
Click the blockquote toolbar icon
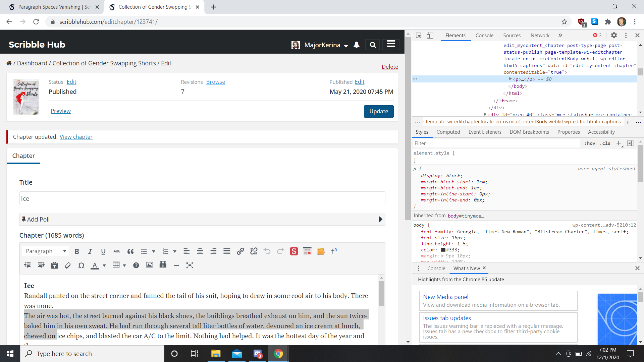130,251
